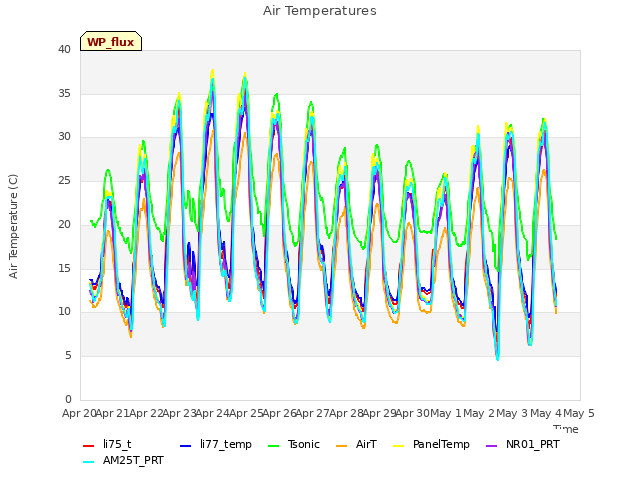Click the May 2 x-axis tick label
This screenshot has width=640, height=480.
tap(480, 413)
